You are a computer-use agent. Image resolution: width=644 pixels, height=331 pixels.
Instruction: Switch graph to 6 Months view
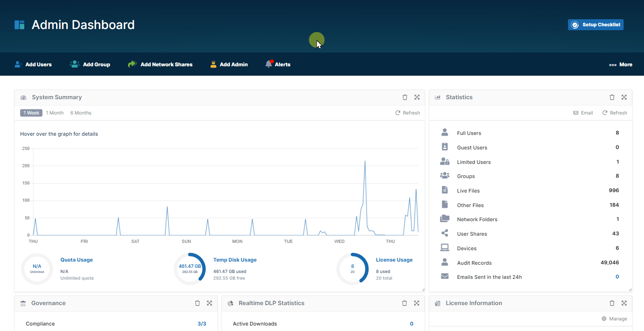81,113
